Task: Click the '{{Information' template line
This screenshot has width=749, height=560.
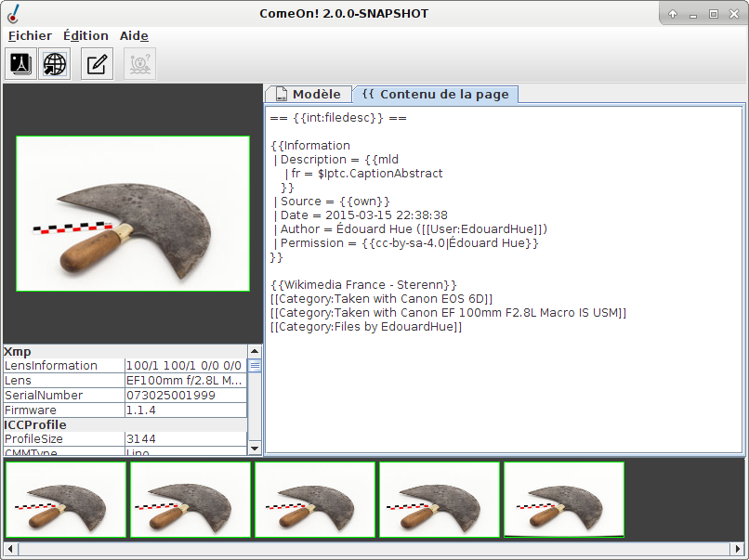Action: point(310,146)
